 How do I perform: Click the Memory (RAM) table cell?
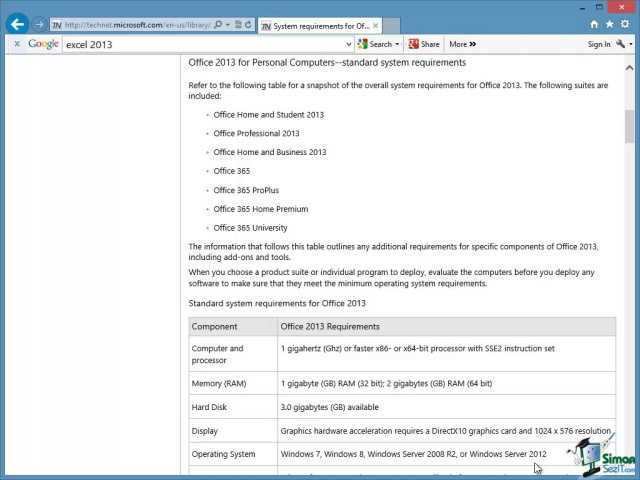(233, 383)
